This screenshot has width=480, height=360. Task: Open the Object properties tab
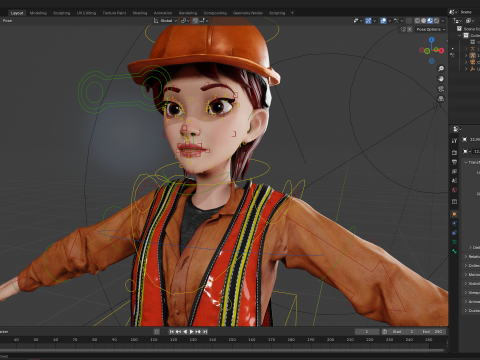tap(454, 214)
